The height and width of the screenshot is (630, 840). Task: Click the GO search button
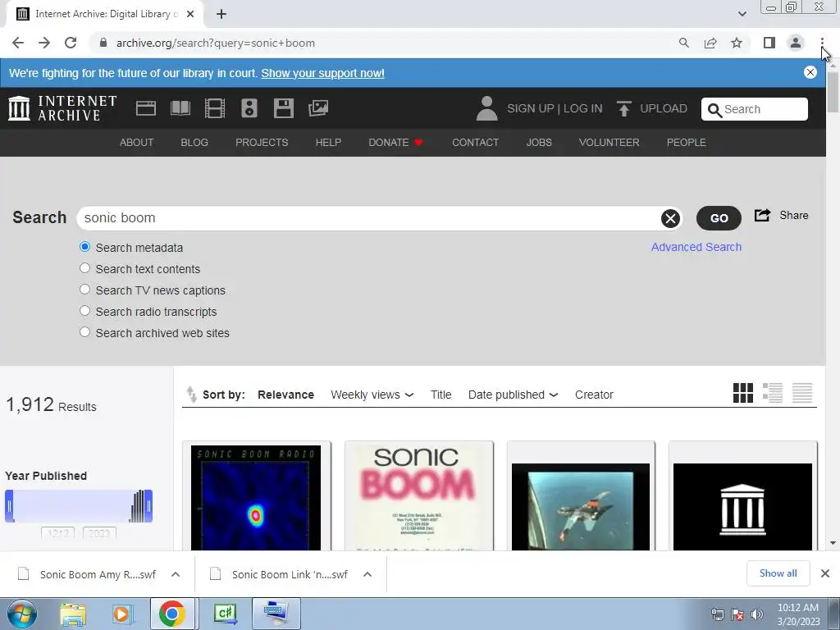click(x=719, y=218)
